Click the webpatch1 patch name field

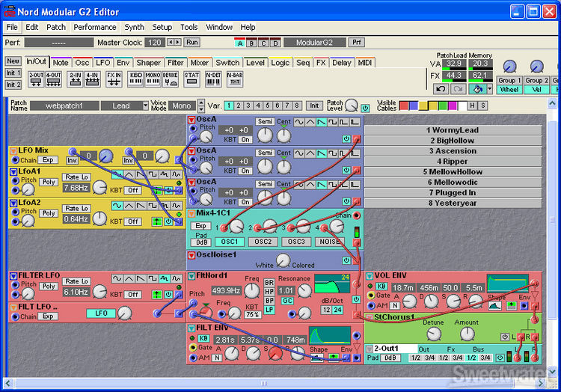[x=64, y=106]
